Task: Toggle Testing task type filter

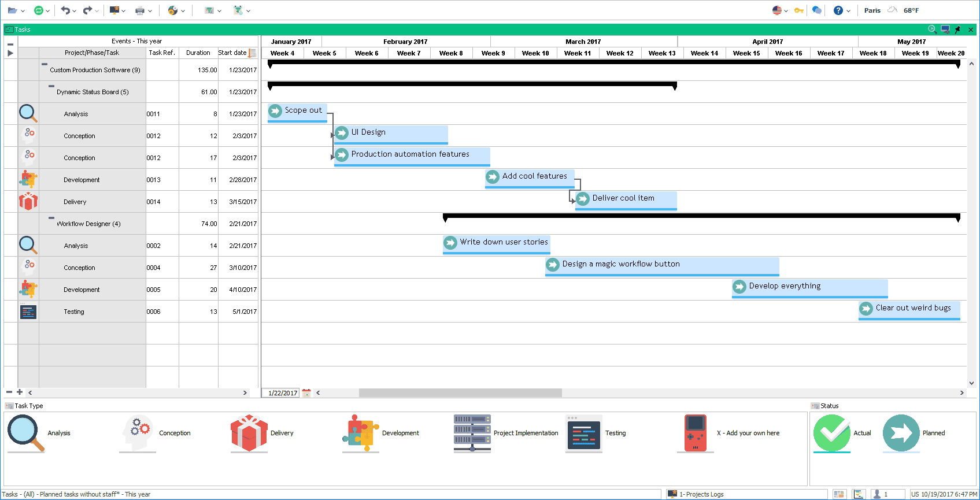Action: pos(584,433)
